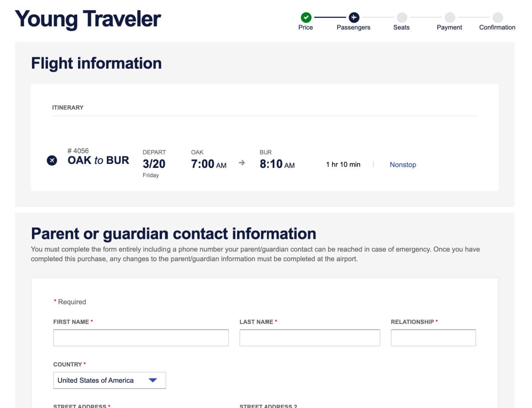Focus the RELATIONSHIP input field
532x408 pixels.
pyautogui.click(x=433, y=337)
